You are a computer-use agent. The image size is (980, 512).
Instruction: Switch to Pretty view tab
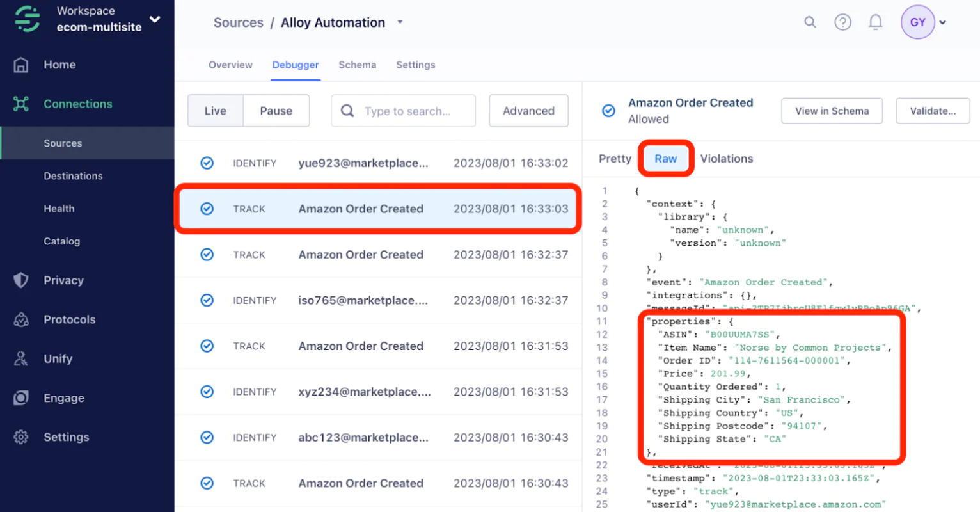point(615,159)
